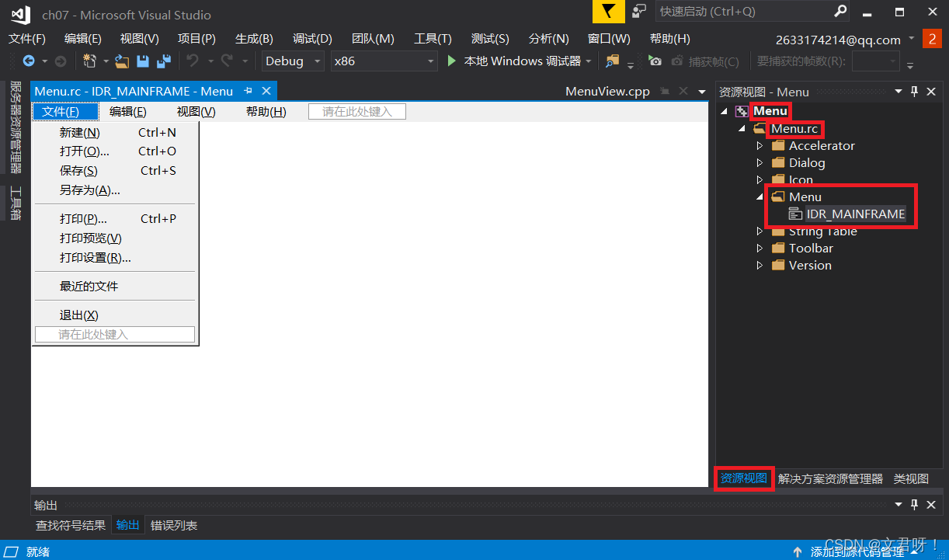Click the Toolbar folder icon
The image size is (949, 560).
pos(778,248)
